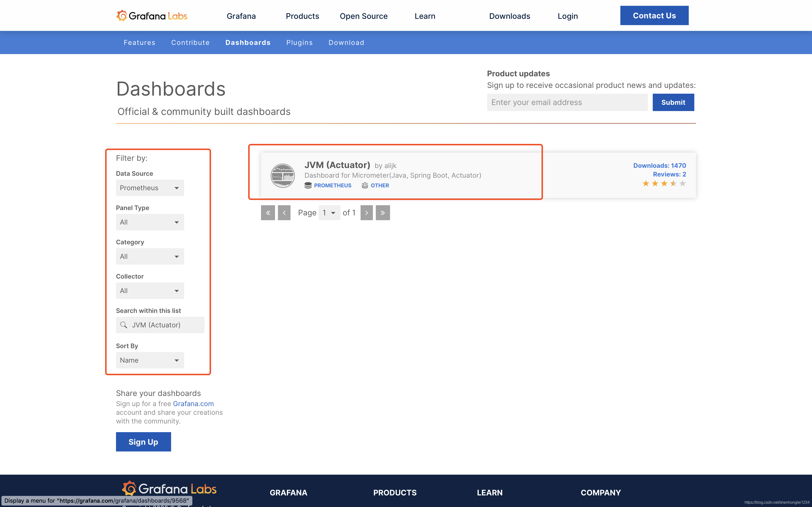Click the previous page arrow button
The width and height of the screenshot is (812, 507).
[x=284, y=213]
